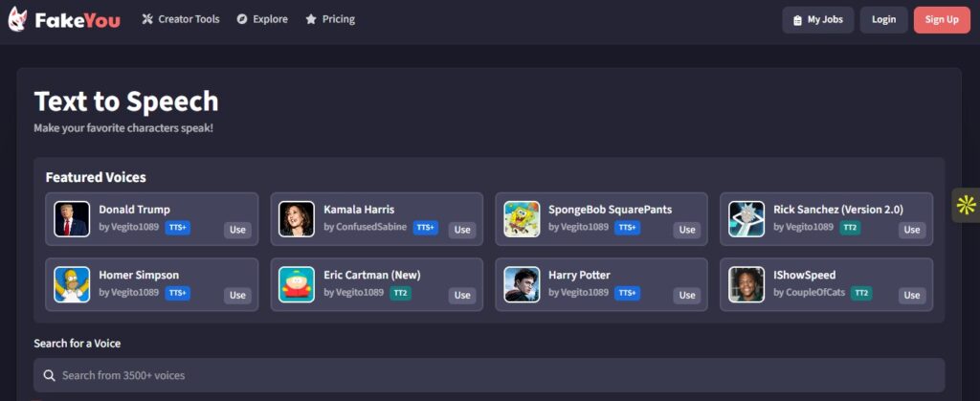Viewport: 980px width, 401px height.
Task: Select the Eric Cartman voice thumbnail
Action: [297, 285]
